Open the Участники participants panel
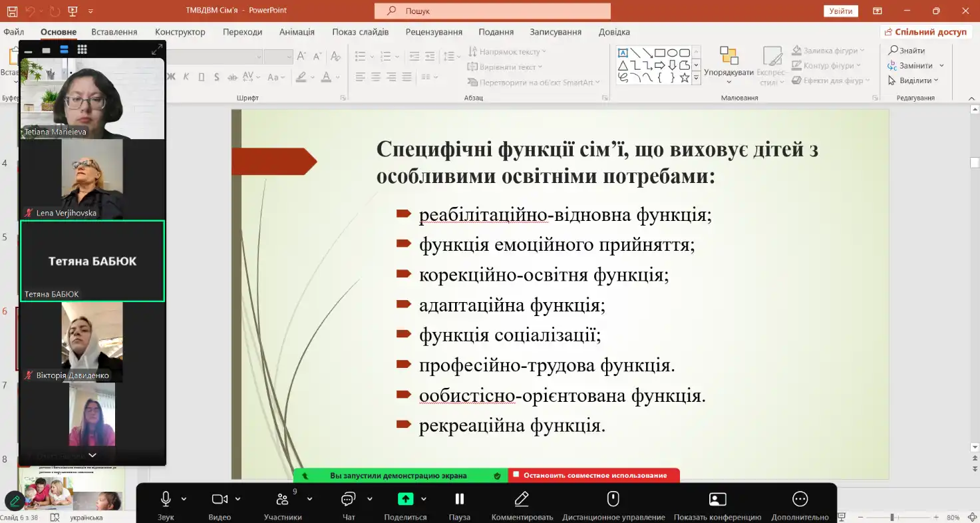 point(282,499)
